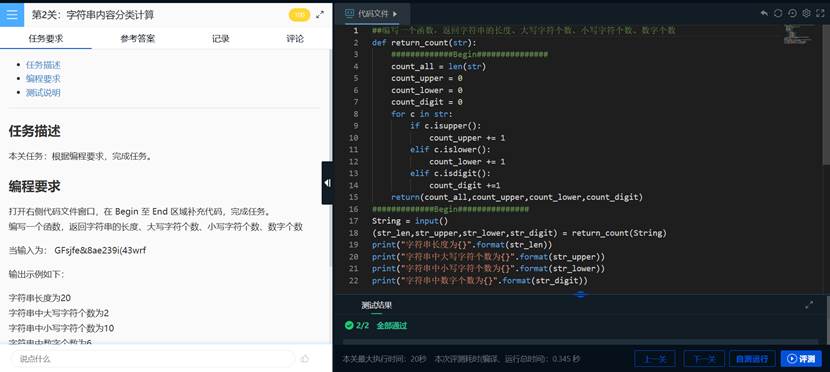
Task: Maximize the test result panel
Action: (809, 305)
